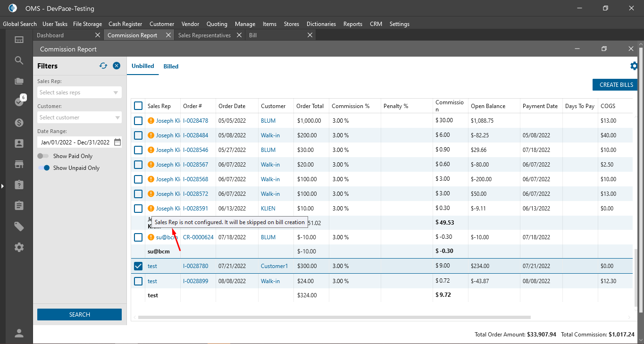
Task: Clear filters with the X icon
Action: (x=117, y=66)
